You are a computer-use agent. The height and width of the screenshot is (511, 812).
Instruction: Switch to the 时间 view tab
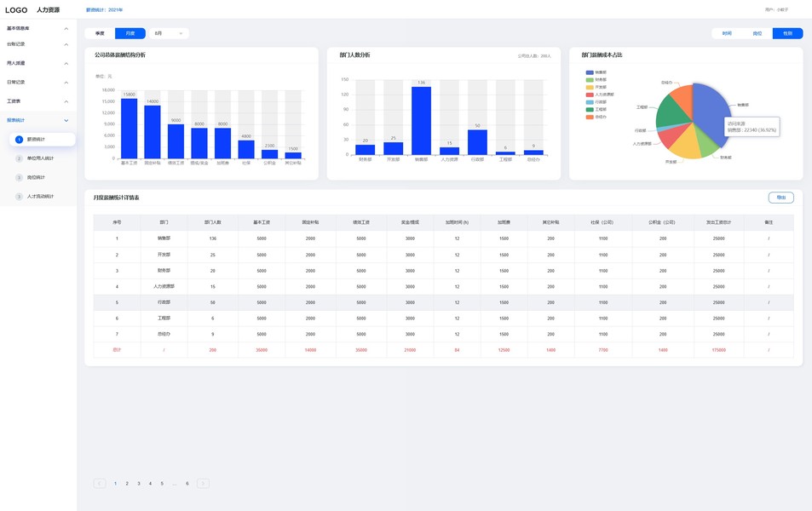point(727,33)
